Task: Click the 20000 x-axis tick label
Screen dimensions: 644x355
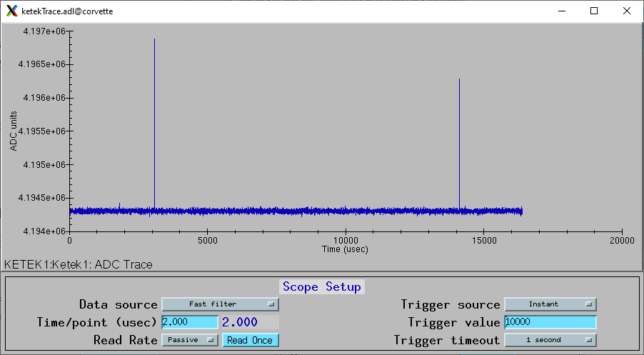Action: pyautogui.click(x=622, y=241)
